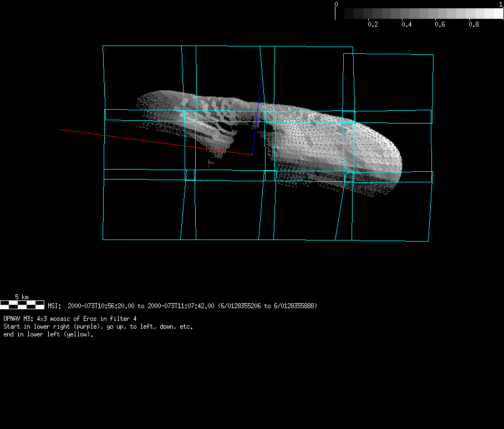The image size is (504, 429).
Task: Click the top-right corner of the rightmost cyan frame
Action: (432, 55)
